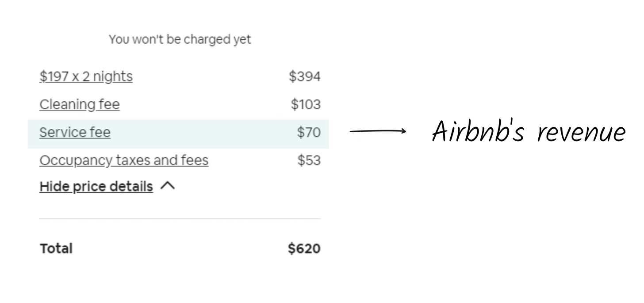
Task: Open the Cleaning fee explanation link
Action: [x=80, y=105]
